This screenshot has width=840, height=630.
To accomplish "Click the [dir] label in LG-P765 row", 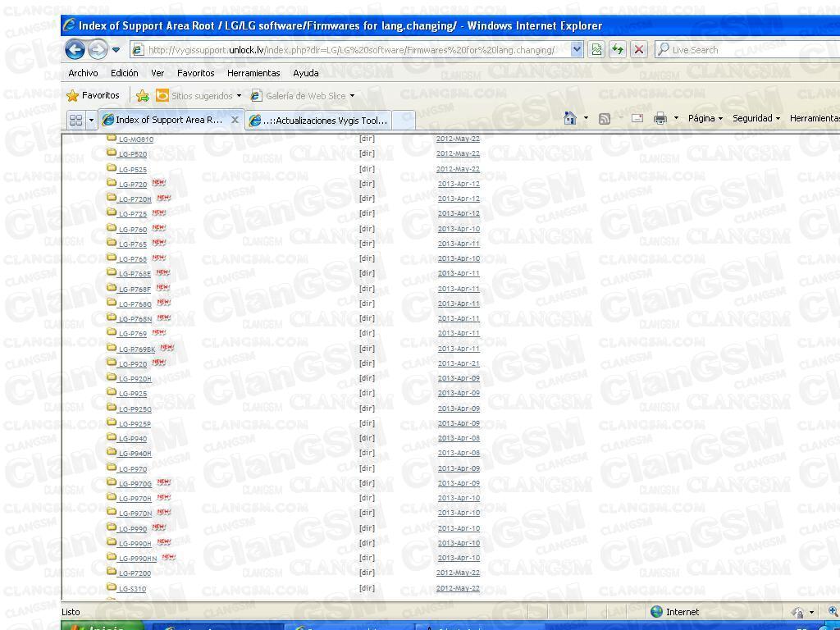I will pyautogui.click(x=367, y=244).
